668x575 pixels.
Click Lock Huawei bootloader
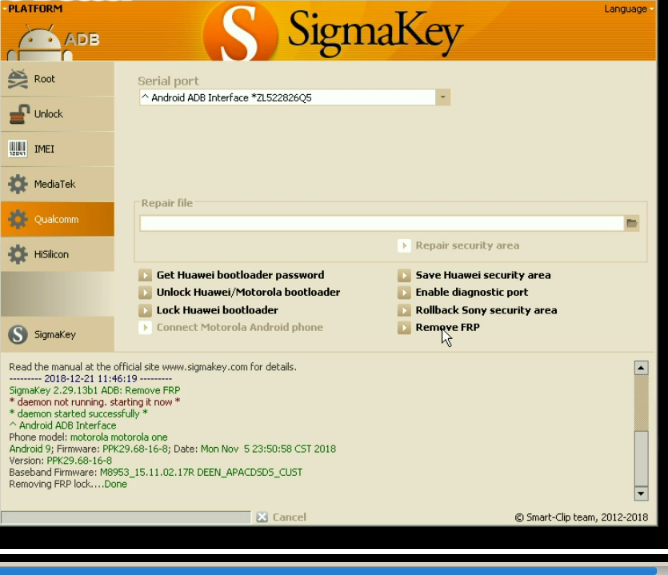217,310
